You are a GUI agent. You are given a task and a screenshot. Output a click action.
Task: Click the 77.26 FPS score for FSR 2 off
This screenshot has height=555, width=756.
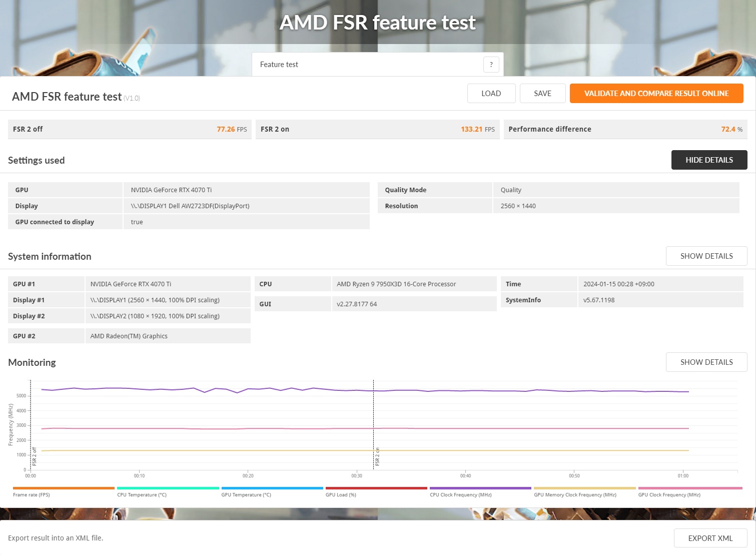tap(232, 129)
